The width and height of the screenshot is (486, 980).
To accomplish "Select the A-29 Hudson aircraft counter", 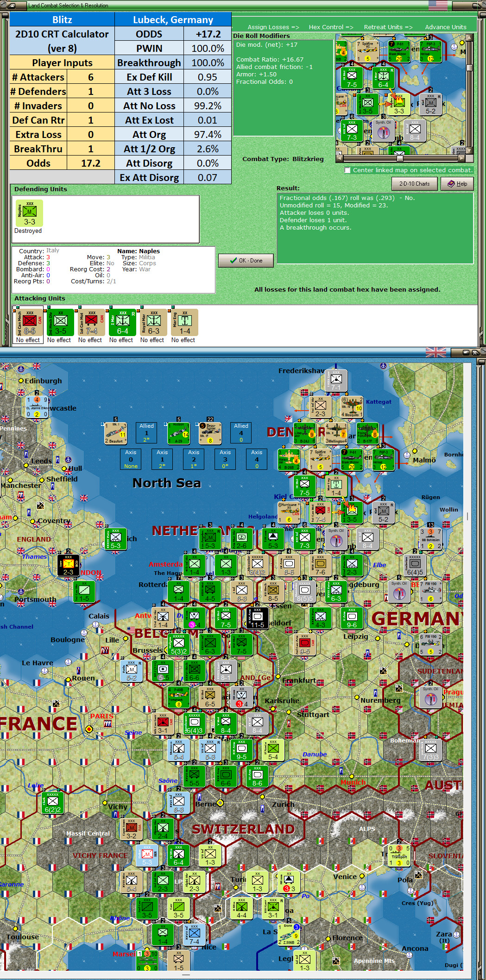I will pyautogui.click(x=178, y=433).
